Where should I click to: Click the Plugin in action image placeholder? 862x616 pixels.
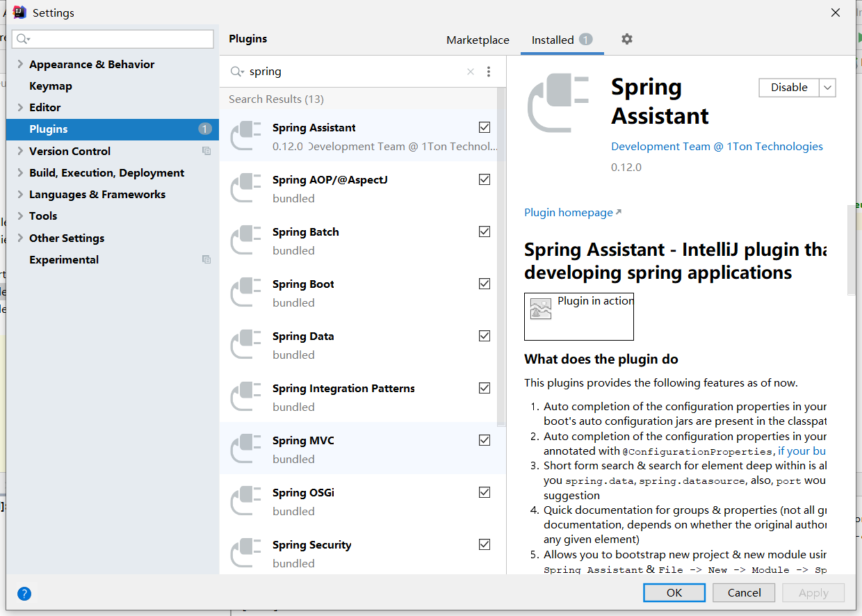click(578, 316)
